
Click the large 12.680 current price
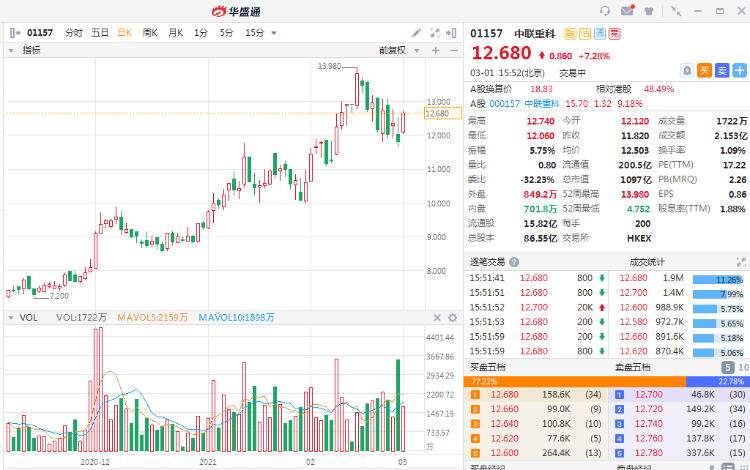[501, 53]
